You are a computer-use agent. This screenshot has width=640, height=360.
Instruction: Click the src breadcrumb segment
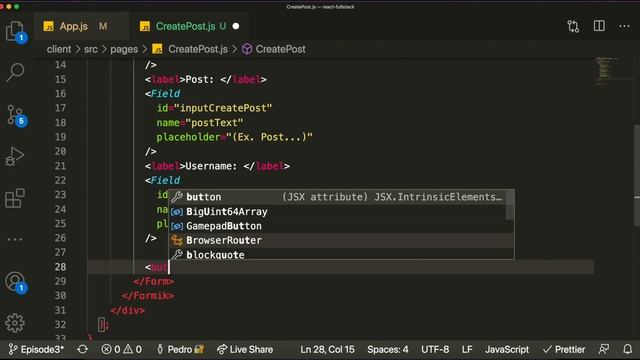click(x=91, y=49)
